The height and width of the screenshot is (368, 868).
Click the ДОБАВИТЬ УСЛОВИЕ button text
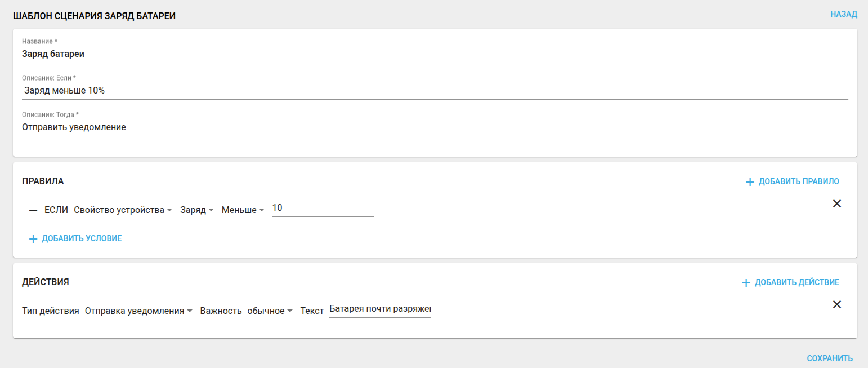tap(82, 238)
